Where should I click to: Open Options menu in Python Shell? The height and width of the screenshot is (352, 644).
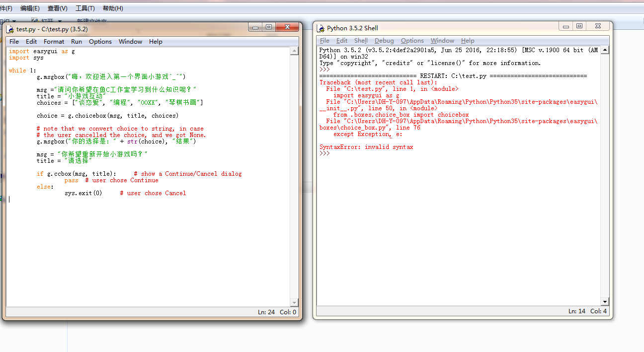[x=412, y=41]
